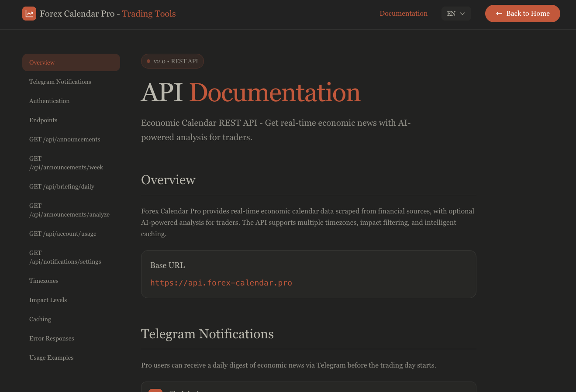Select Overview in the sidebar

coord(71,62)
